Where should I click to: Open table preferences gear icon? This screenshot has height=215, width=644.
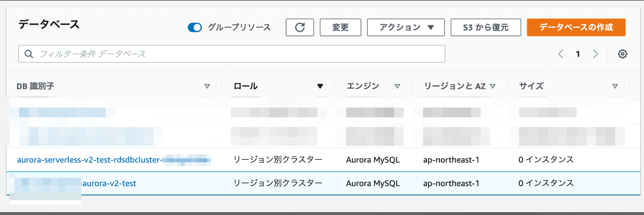(x=622, y=54)
